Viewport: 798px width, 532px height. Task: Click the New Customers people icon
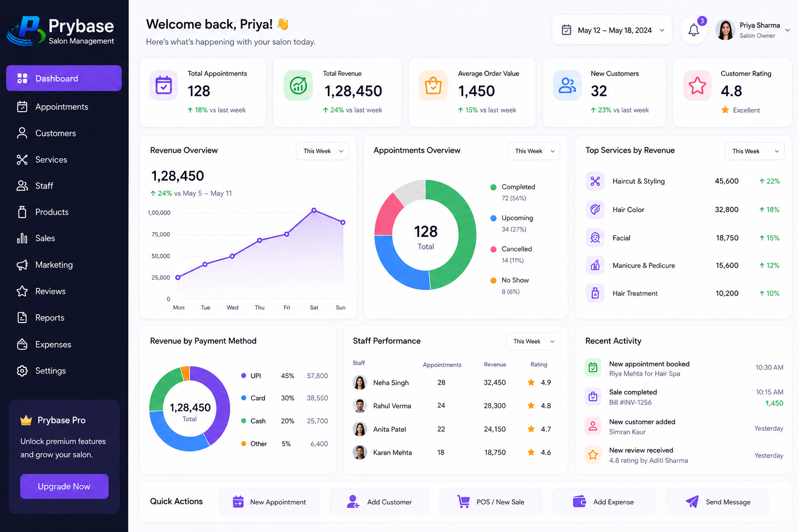click(x=567, y=85)
